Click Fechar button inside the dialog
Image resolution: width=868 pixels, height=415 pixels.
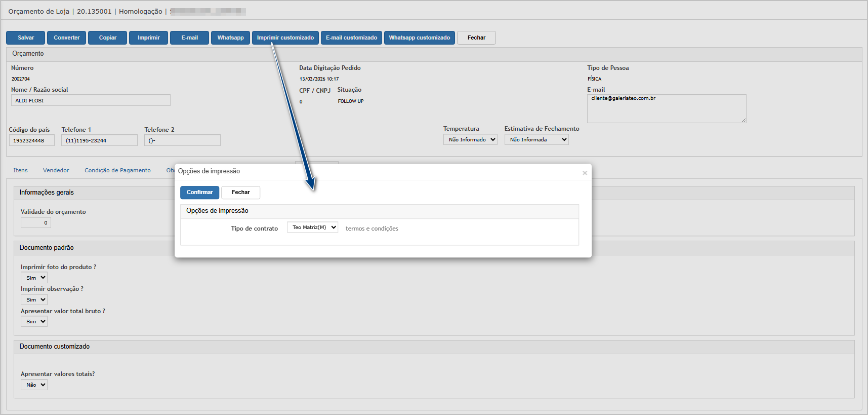click(240, 193)
